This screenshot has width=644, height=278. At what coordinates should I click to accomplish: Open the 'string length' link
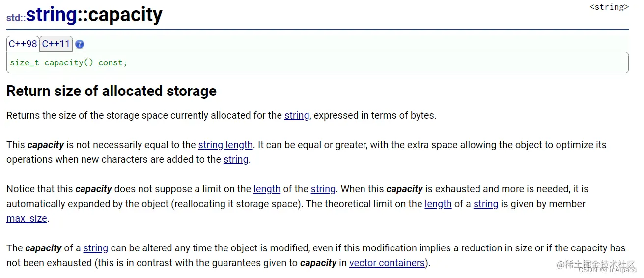pos(225,145)
